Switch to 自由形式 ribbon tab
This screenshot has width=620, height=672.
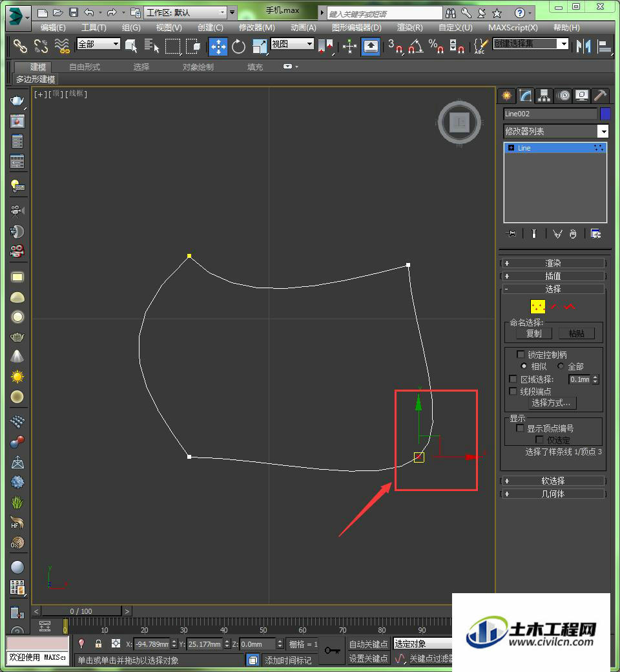point(85,67)
